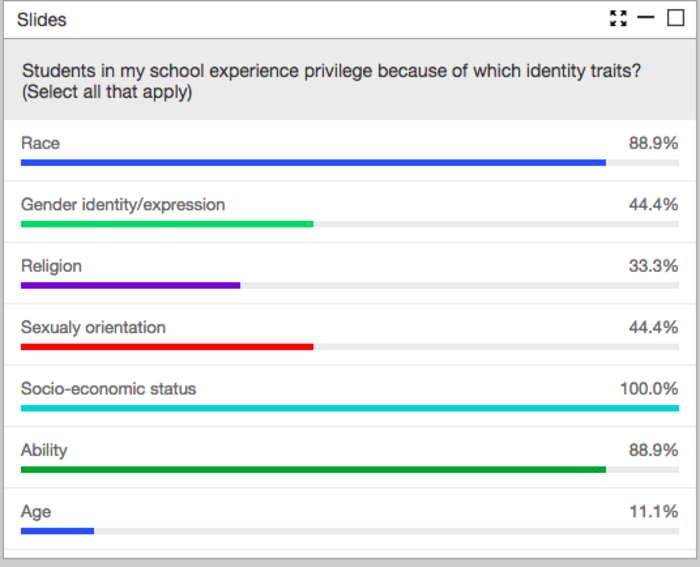700x567 pixels.
Task: Click the green Gender identity/expression bar
Action: (x=167, y=223)
